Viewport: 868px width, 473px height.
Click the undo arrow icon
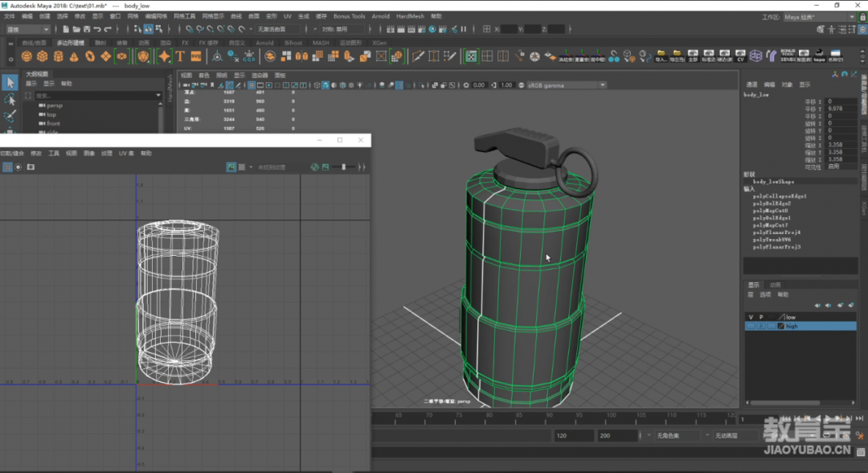tap(97, 29)
